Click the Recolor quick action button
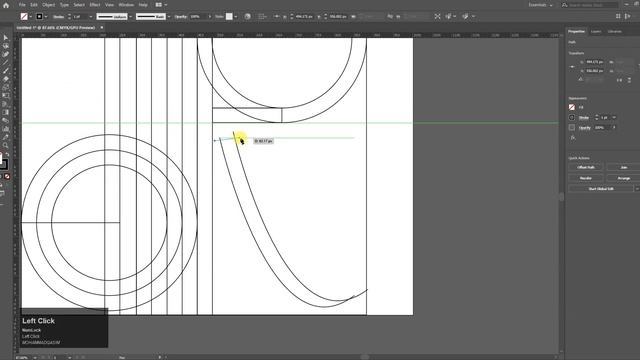Image resolution: width=640 pixels, height=360 pixels. pos(586,178)
